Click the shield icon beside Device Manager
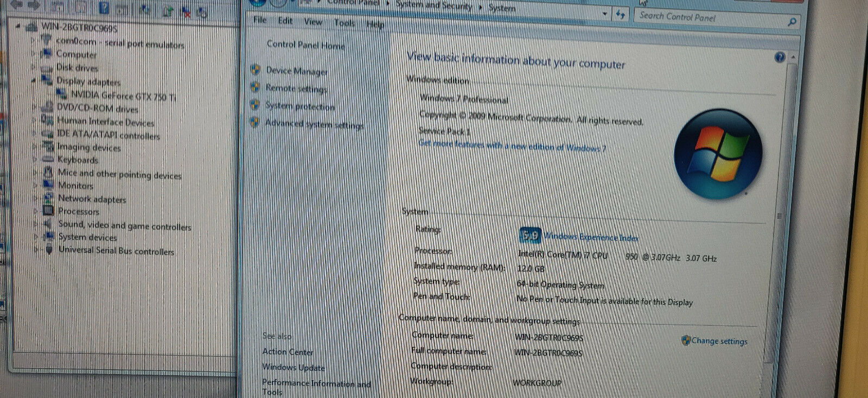Viewport: 868px width, 398px height. [x=256, y=70]
